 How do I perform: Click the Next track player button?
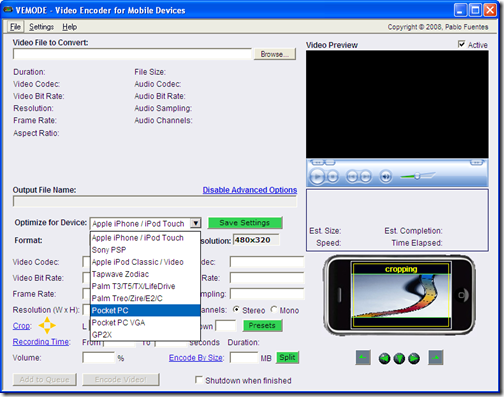click(366, 176)
